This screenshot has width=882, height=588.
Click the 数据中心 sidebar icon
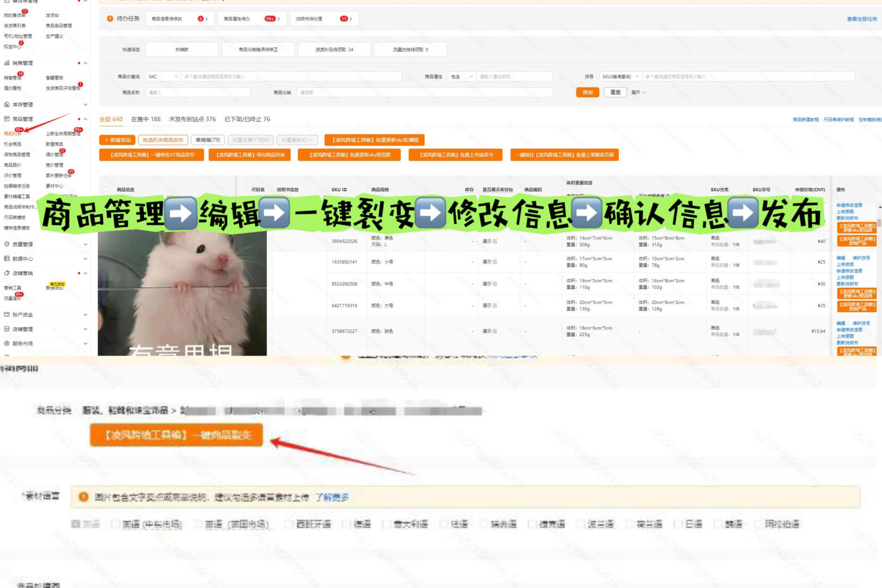7,259
